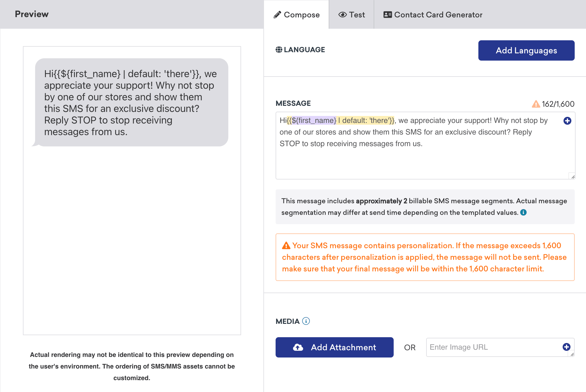Click the eye icon on Test tab

tap(343, 15)
